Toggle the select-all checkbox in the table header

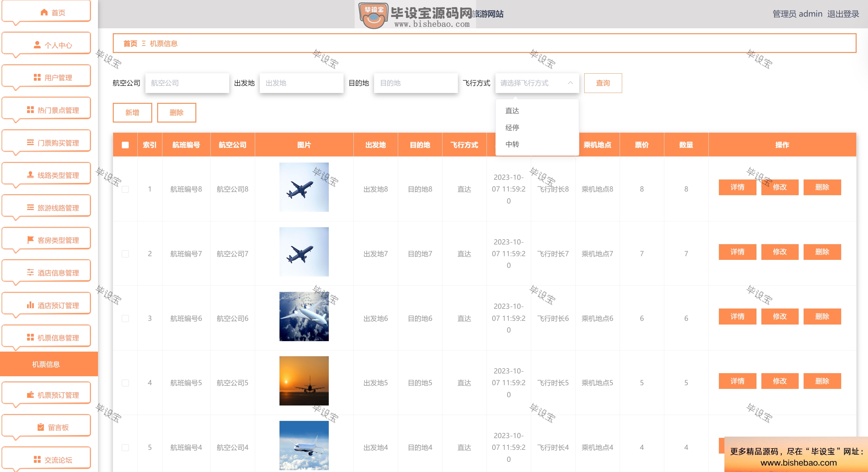pyautogui.click(x=125, y=145)
